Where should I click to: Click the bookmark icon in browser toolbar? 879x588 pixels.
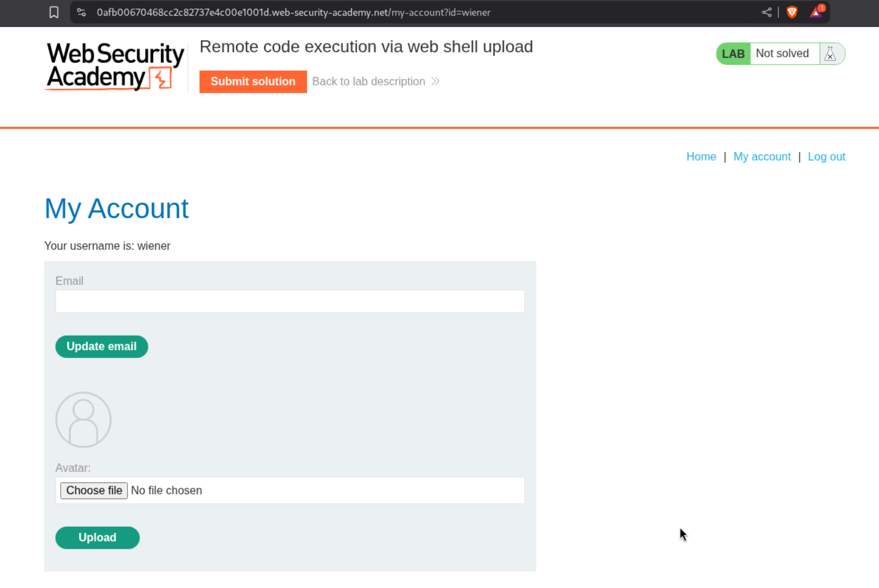click(54, 12)
